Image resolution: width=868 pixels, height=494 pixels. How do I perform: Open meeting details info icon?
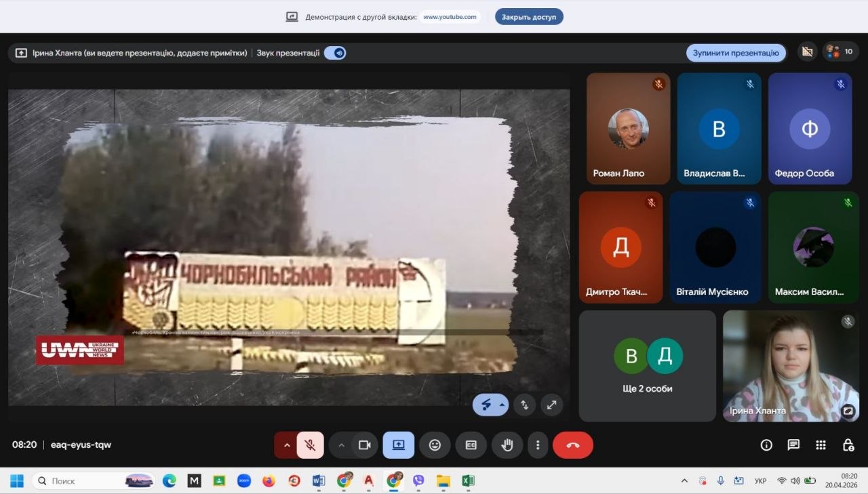click(x=766, y=445)
